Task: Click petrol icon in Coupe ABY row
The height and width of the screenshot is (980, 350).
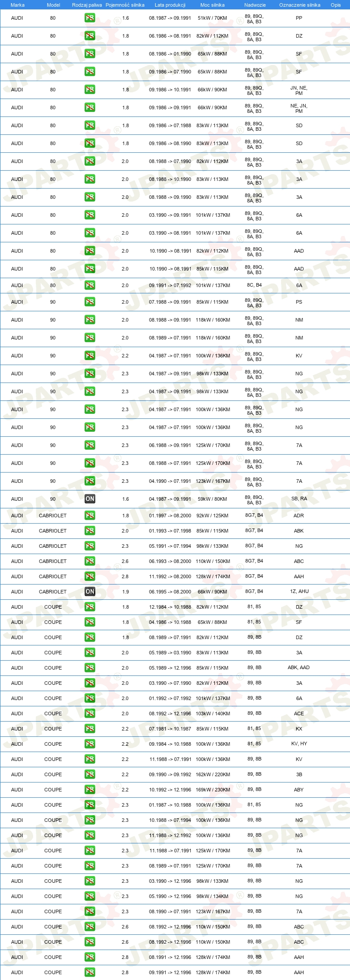Action: click(90, 790)
